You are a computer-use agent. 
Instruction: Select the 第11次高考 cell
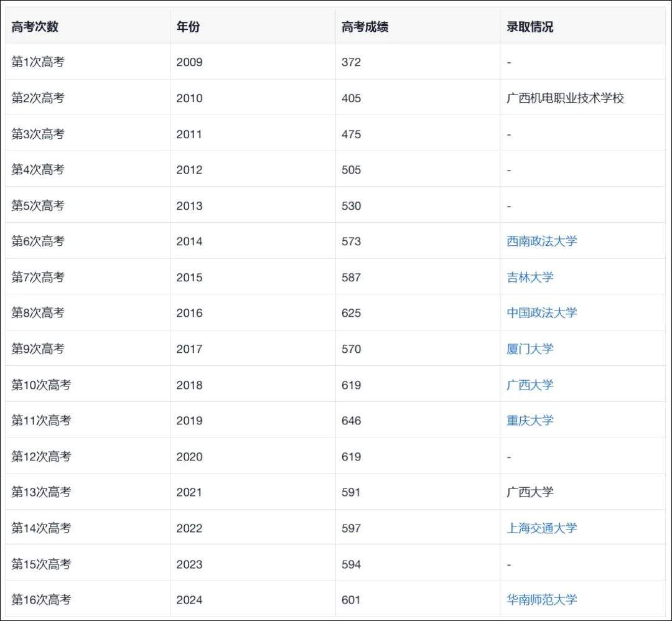point(88,421)
